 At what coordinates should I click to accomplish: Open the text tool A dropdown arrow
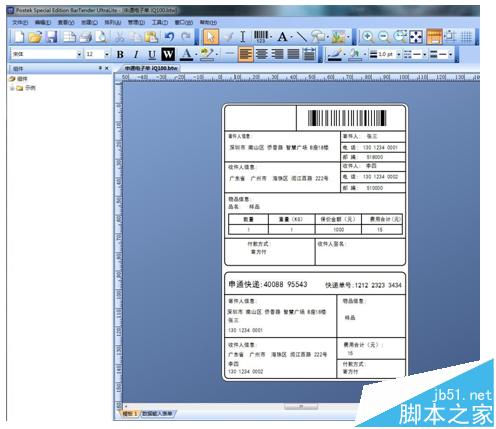[291, 37]
